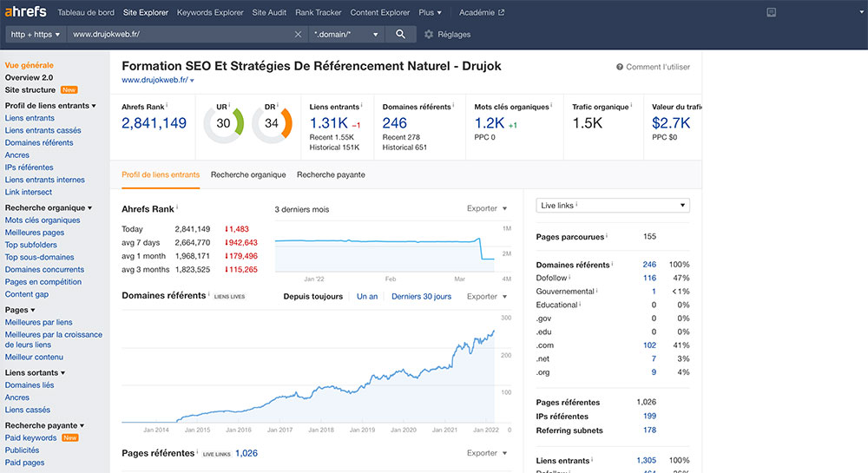
Task: Open the Plus menu dropdown
Action: (431, 12)
